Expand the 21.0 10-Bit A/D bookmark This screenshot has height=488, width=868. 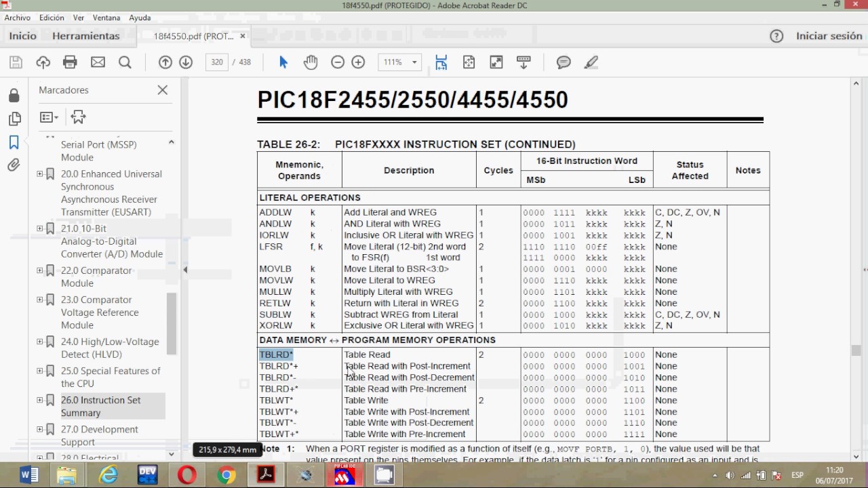coord(40,229)
